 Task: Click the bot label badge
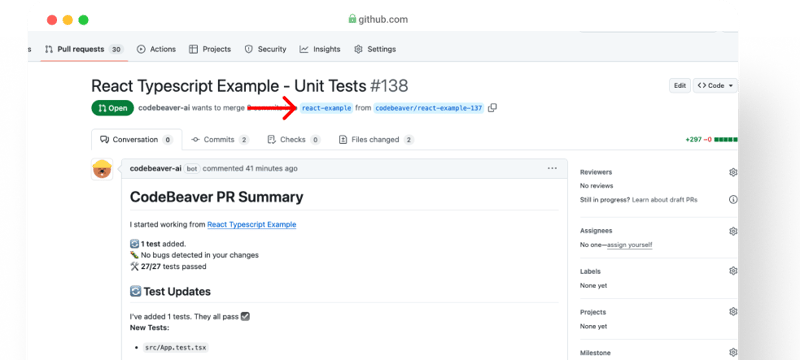coord(192,169)
